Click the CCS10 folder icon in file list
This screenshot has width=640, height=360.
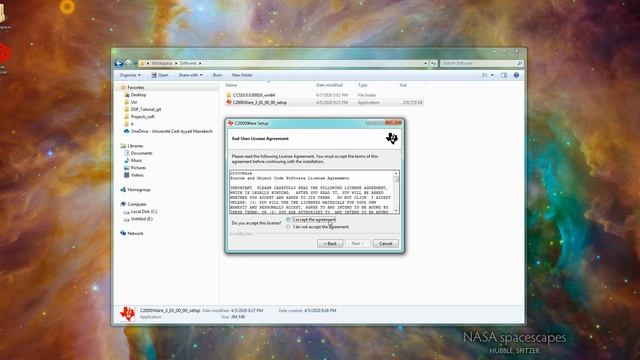(x=229, y=95)
